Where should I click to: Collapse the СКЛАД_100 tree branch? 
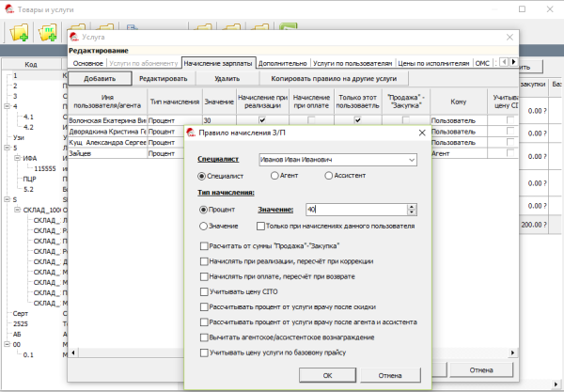tap(17, 210)
